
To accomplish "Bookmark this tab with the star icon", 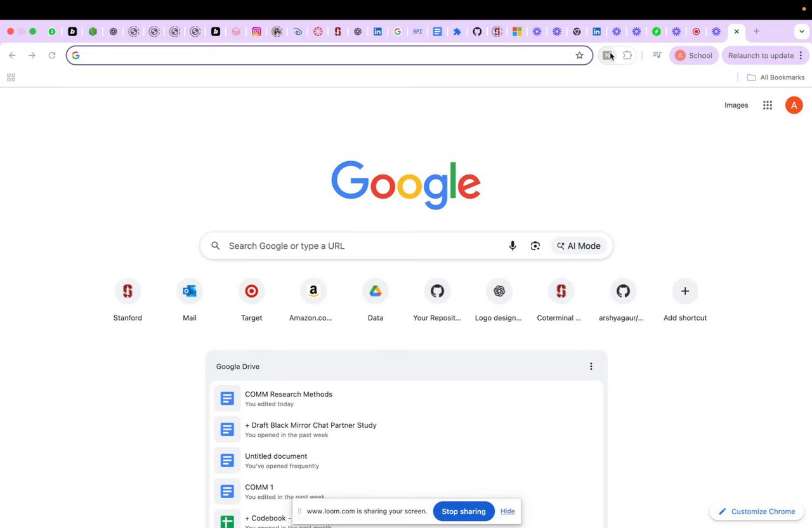I will coord(579,55).
